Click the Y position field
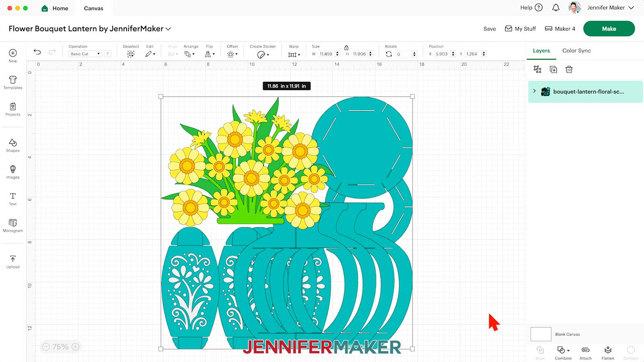This screenshot has width=644, height=362. tap(473, 54)
